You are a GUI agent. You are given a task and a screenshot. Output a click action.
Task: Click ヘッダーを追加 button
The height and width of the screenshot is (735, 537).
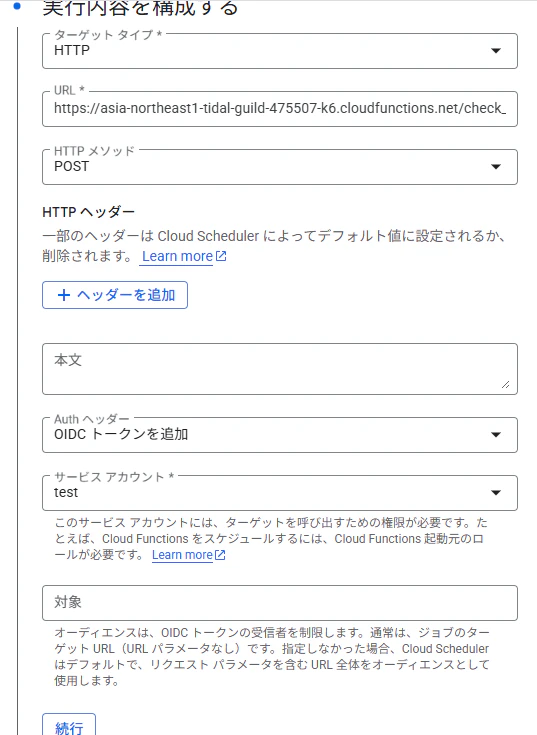click(115, 295)
